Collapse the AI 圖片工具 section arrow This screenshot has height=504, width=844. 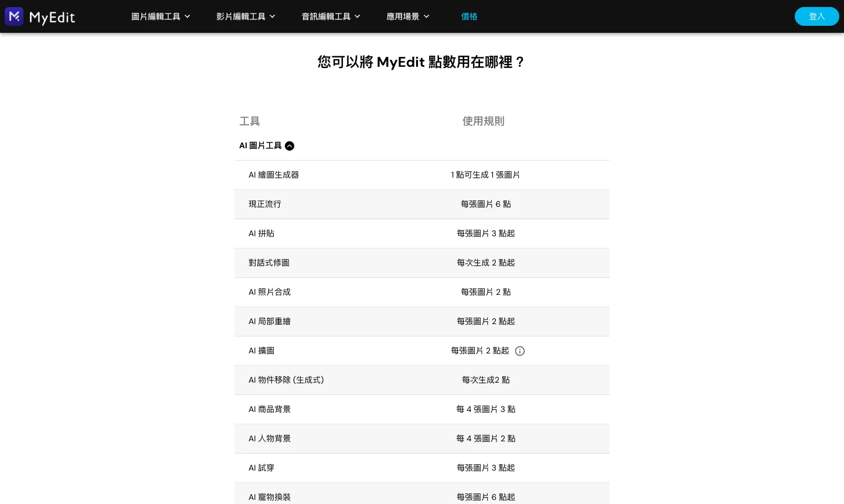pyautogui.click(x=290, y=146)
